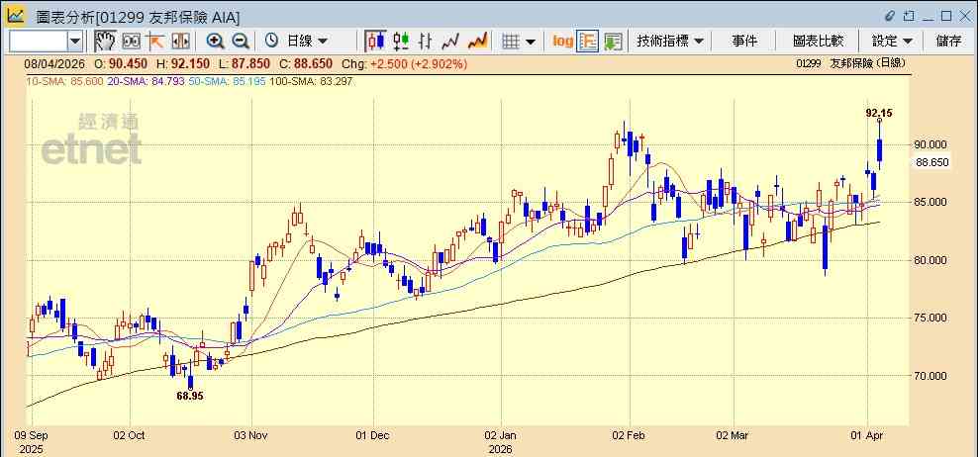This screenshot has width=980, height=457.
Task: Click the 68.95 low marker label
Action: click(190, 396)
